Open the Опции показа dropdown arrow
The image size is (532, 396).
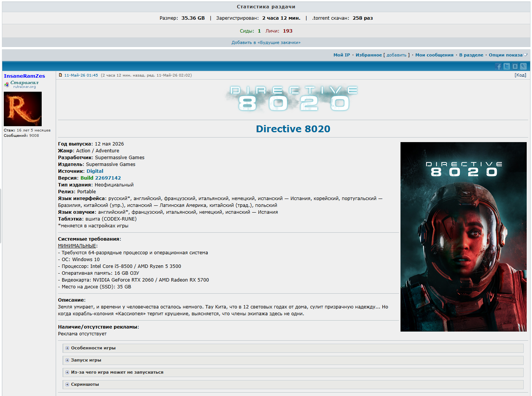click(525, 55)
